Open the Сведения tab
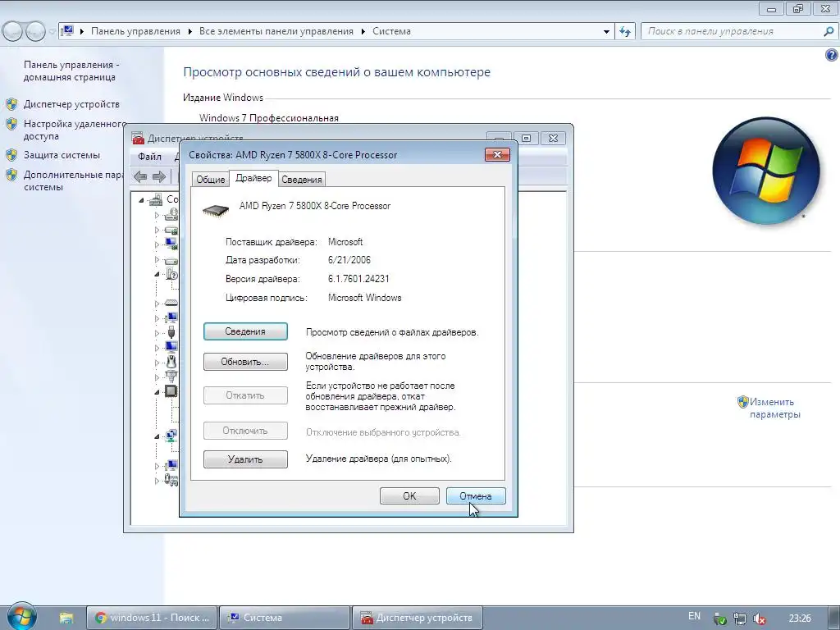Viewport: 840px width, 630px height. click(x=302, y=180)
